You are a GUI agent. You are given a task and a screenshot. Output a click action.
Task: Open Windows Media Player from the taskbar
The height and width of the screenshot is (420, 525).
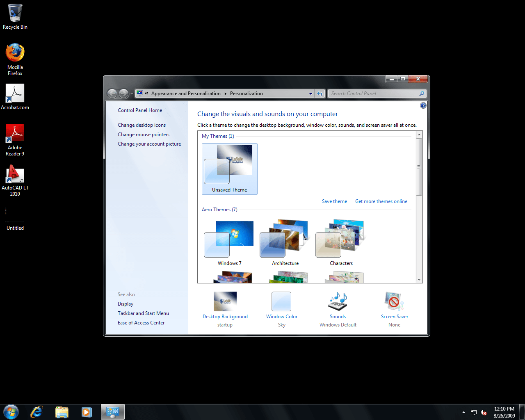coord(87,411)
